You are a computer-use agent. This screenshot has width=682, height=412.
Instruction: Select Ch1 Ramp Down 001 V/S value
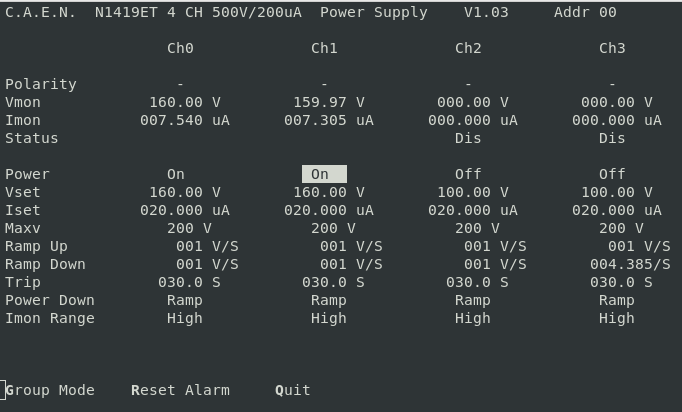351,264
